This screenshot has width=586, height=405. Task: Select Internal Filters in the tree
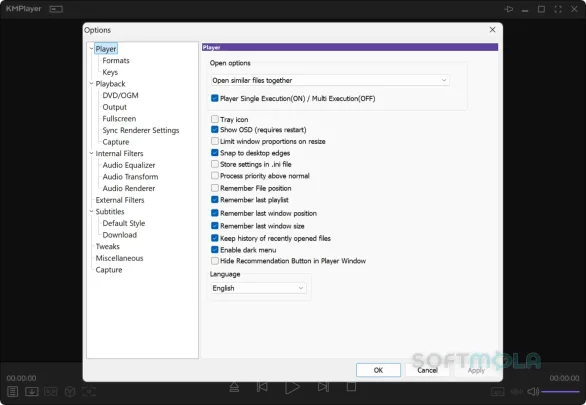click(x=119, y=154)
